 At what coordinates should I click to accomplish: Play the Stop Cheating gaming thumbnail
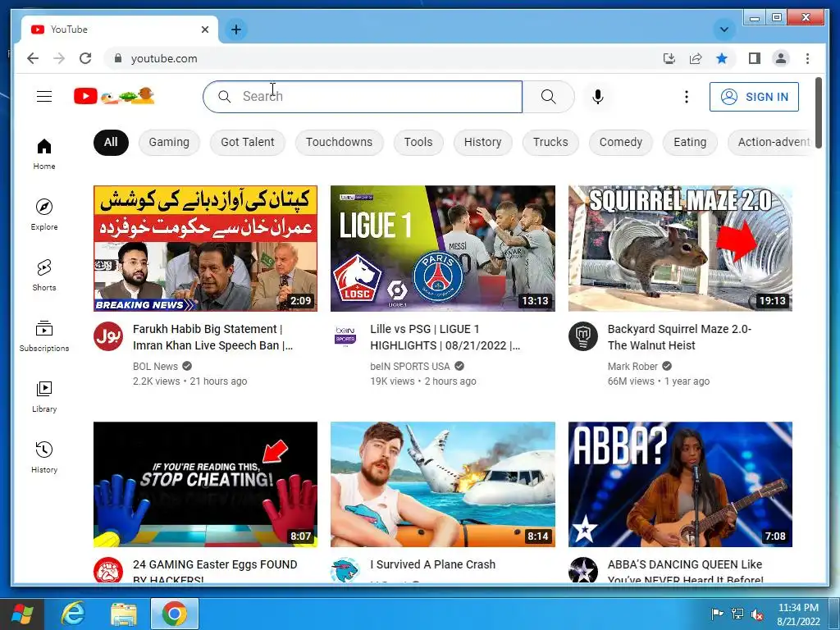[x=205, y=484]
